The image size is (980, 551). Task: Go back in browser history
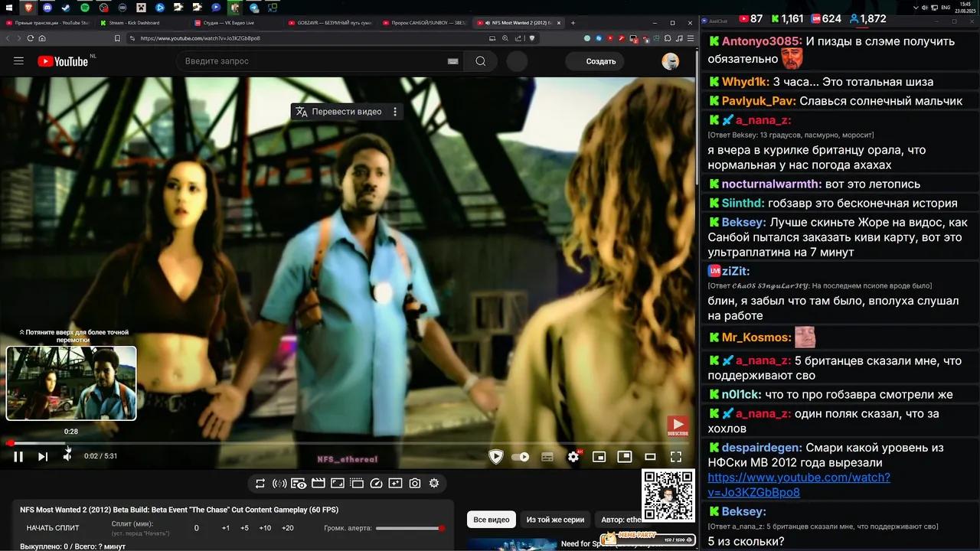[8, 38]
